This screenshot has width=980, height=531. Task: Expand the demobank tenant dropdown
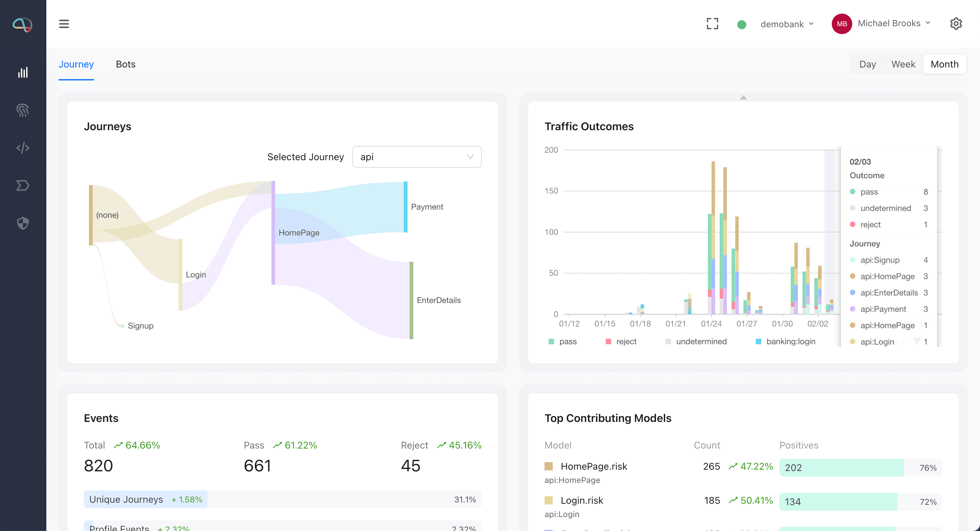[x=787, y=24]
